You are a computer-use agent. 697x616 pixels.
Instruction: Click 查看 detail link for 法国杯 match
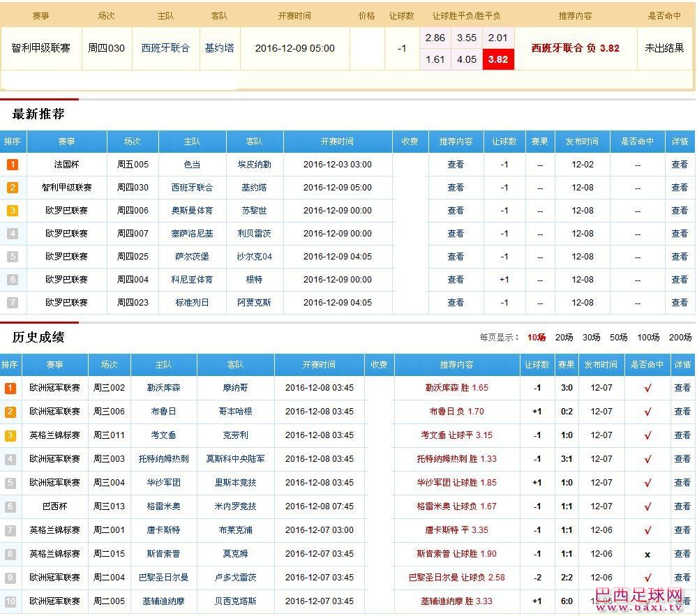pyautogui.click(x=680, y=163)
